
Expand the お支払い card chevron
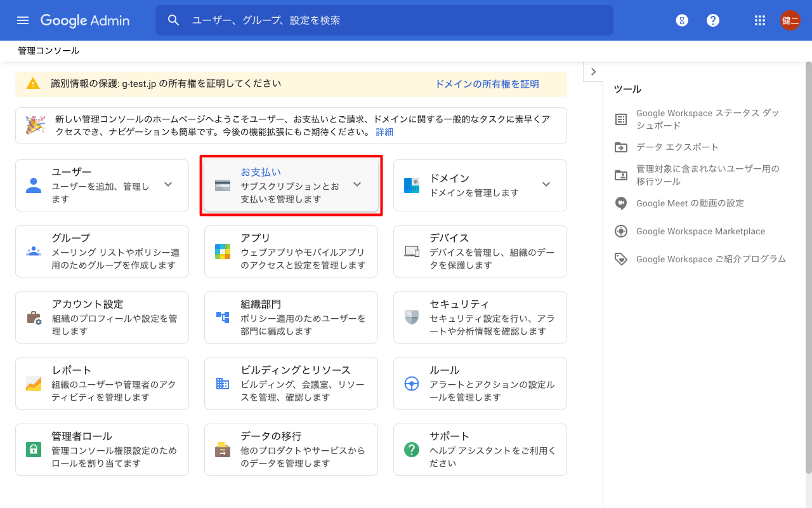tap(357, 184)
